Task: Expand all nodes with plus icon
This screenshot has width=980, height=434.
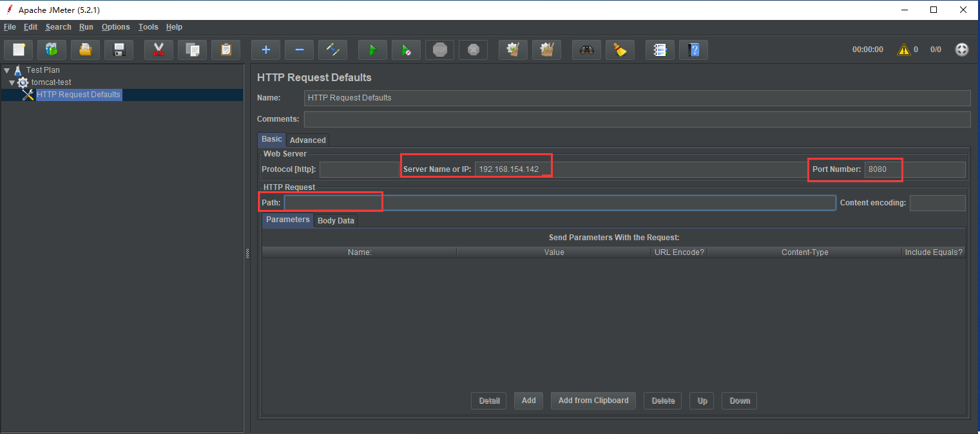Action: (266, 50)
